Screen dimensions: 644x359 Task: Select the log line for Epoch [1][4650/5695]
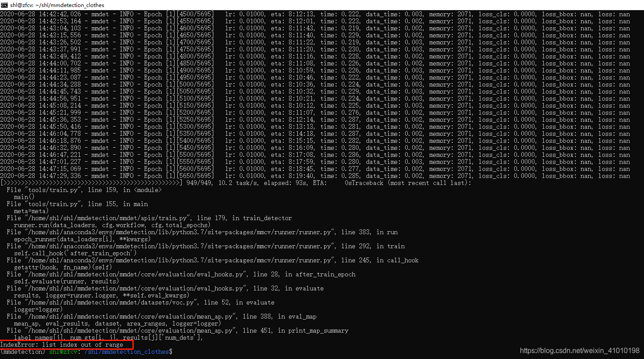(315, 35)
